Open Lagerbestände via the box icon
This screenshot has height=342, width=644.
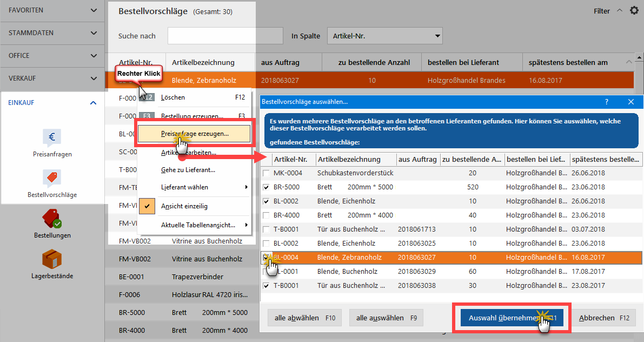click(52, 259)
